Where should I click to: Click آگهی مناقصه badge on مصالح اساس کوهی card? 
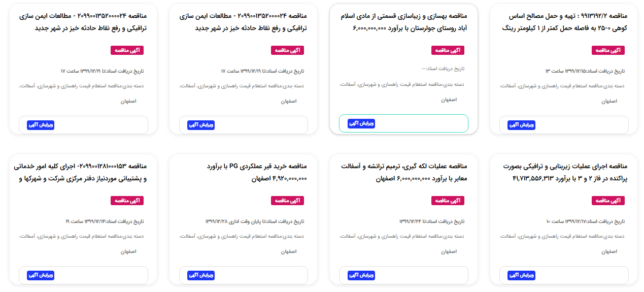click(x=608, y=50)
